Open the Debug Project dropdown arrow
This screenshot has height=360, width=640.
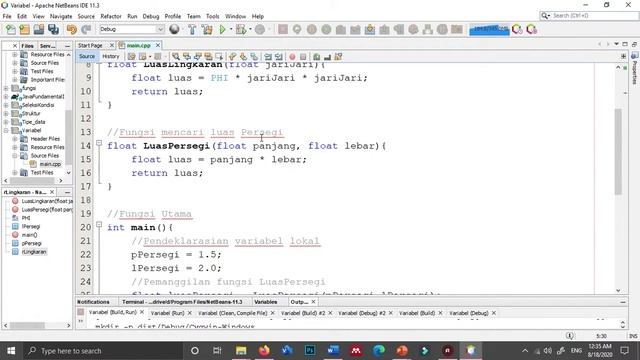tap(250, 29)
